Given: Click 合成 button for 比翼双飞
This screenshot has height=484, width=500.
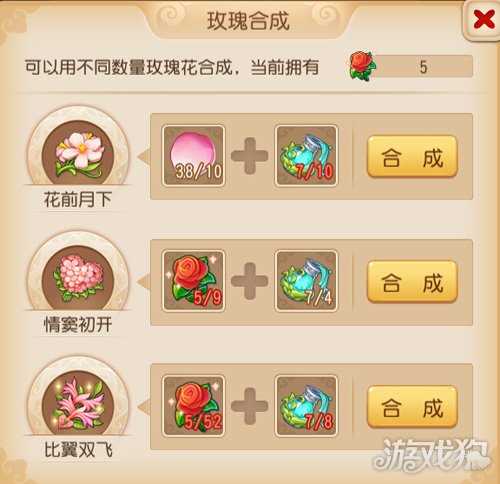Looking at the screenshot, I should click(412, 407).
